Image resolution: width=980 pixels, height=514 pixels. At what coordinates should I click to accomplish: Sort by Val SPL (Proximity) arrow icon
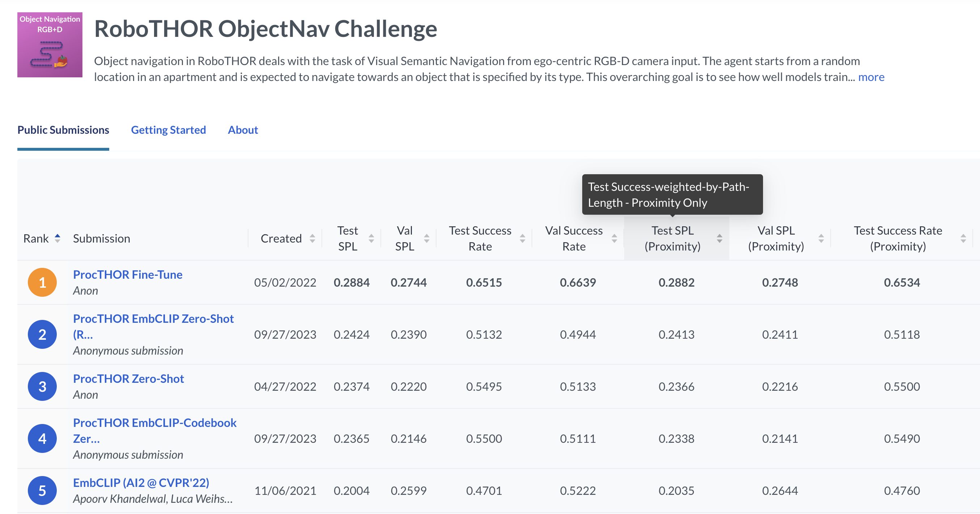[821, 238]
